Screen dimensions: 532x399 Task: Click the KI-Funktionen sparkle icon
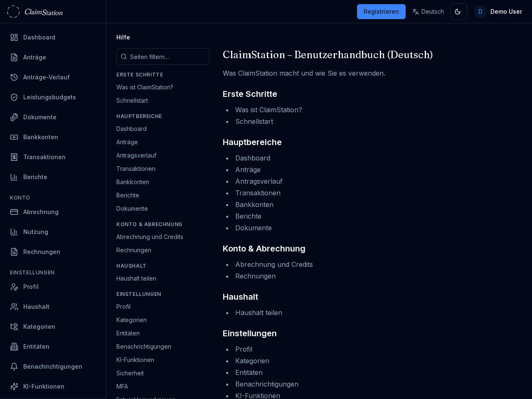pyautogui.click(x=14, y=387)
